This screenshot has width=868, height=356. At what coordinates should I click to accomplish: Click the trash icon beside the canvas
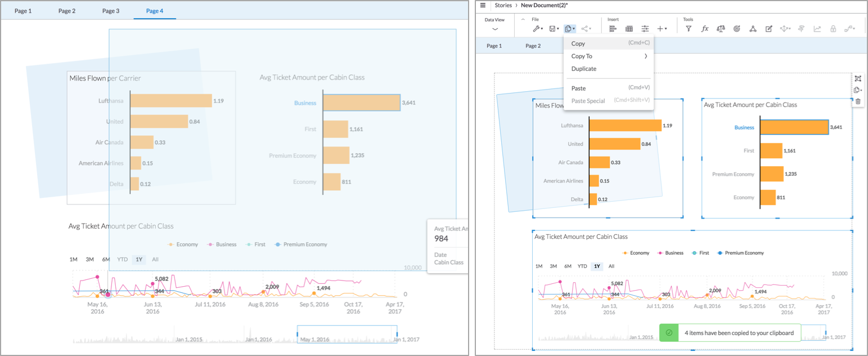pos(858,101)
